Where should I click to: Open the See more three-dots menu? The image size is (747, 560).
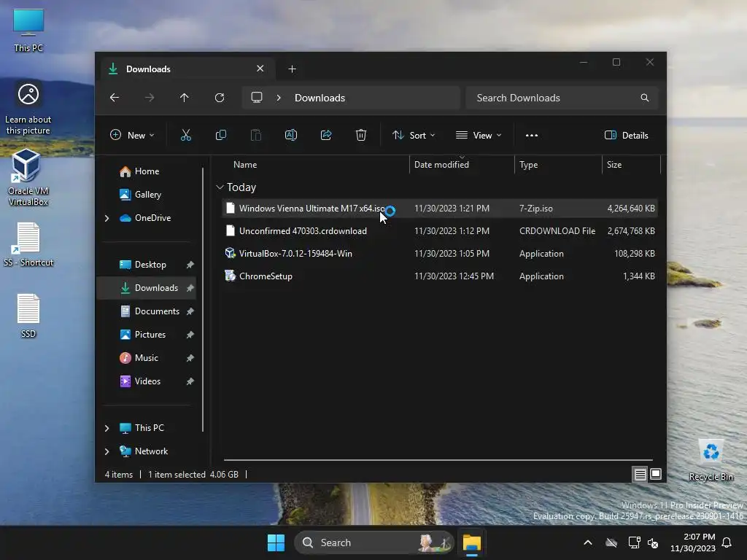point(532,135)
